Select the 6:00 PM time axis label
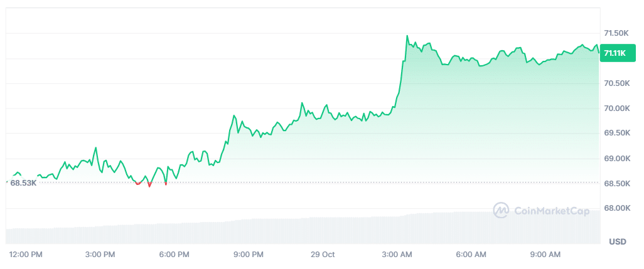This screenshot has width=644, height=269. coord(174,255)
